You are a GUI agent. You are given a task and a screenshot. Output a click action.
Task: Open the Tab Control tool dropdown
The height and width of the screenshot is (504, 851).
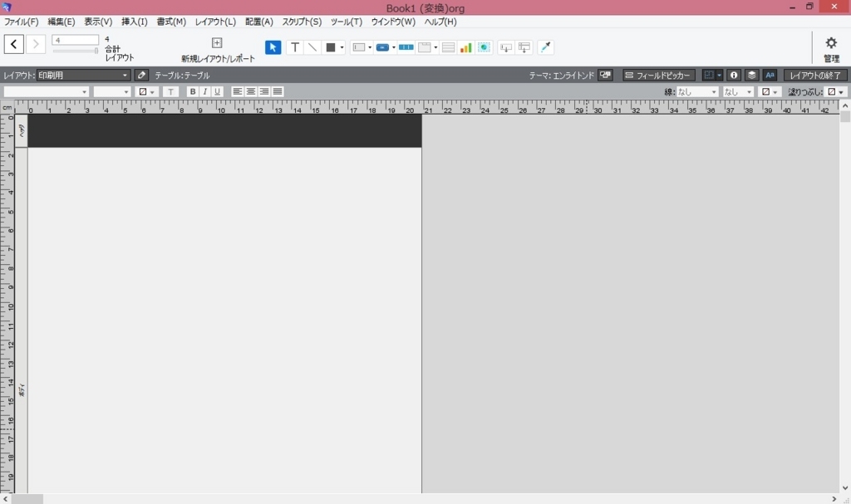point(435,47)
